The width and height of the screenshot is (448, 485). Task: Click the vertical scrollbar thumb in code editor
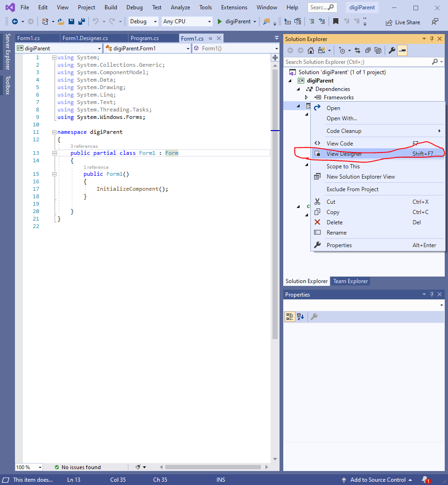(x=275, y=204)
